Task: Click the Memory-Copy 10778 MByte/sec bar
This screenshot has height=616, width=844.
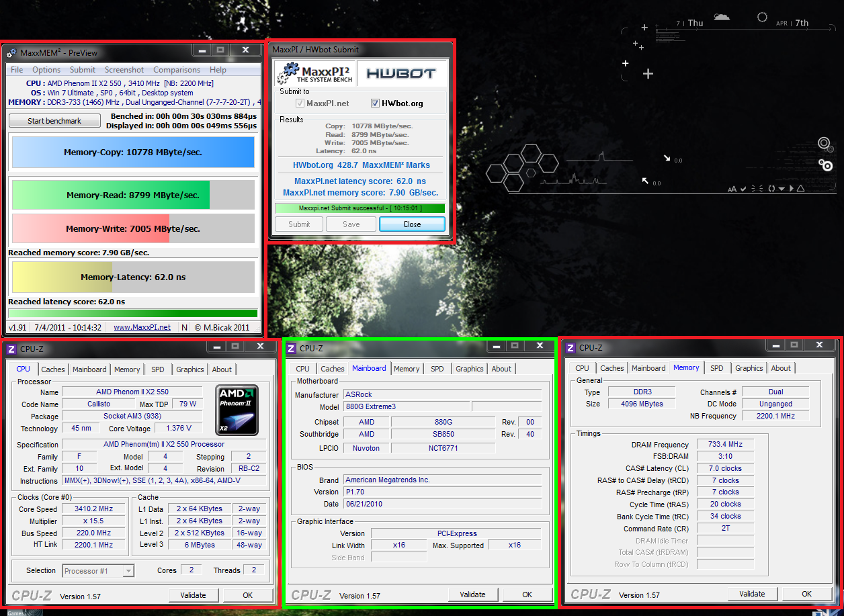Action: click(x=133, y=152)
